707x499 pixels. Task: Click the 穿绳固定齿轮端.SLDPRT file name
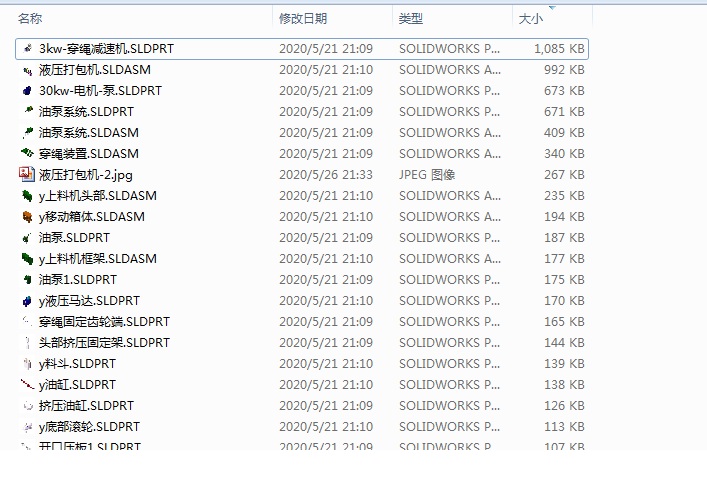click(104, 321)
